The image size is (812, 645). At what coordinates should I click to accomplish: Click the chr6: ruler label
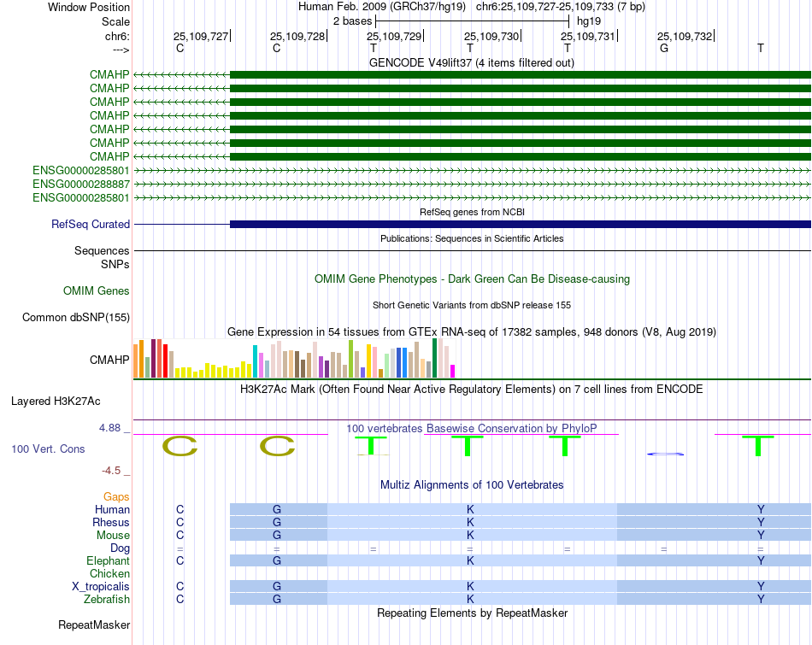click(117, 36)
